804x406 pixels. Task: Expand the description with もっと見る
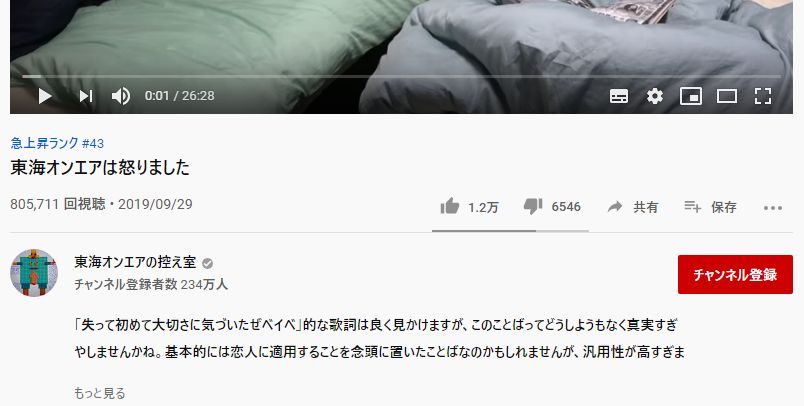click(x=99, y=393)
